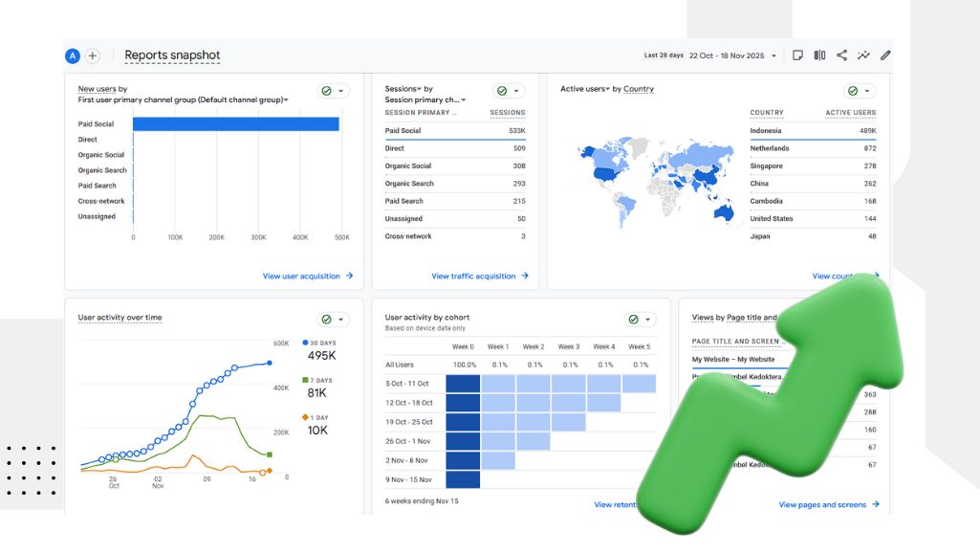Click the arrow icon beside View traffic acquisition
This screenshot has height=553, width=980.
[x=524, y=276]
